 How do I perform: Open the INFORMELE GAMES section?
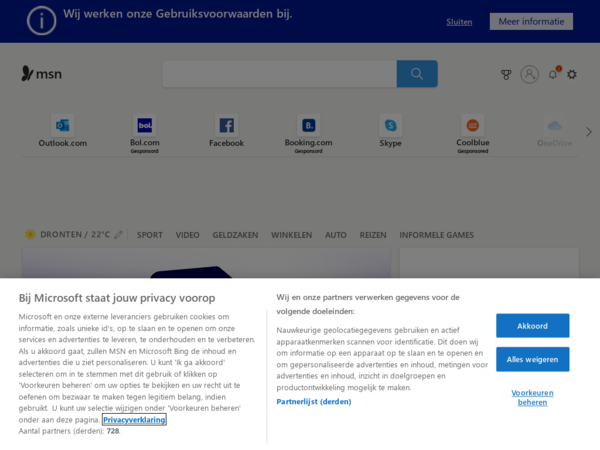click(x=437, y=235)
